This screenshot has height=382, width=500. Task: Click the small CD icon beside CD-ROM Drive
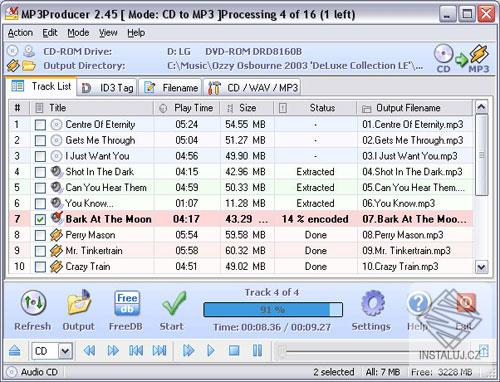click(12, 51)
